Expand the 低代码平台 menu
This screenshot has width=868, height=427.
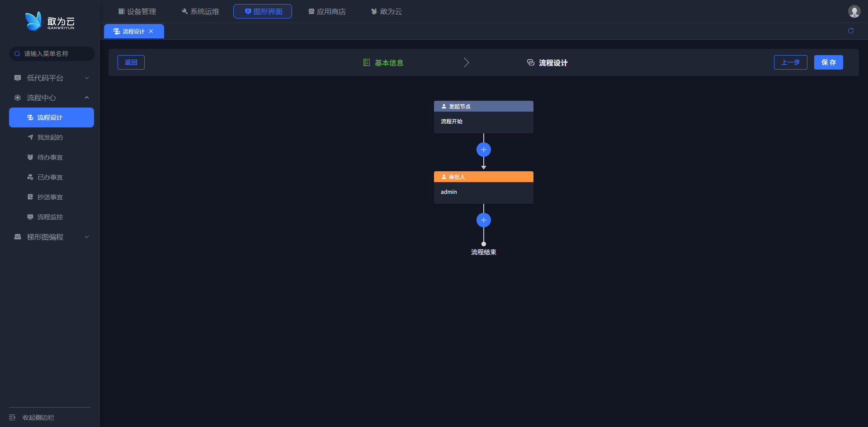(x=87, y=78)
